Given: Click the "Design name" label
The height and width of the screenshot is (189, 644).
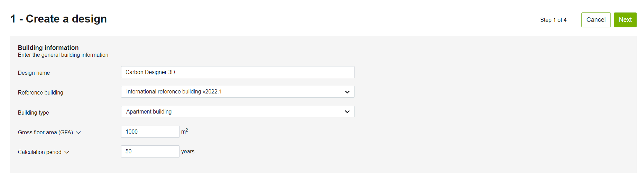Looking at the screenshot, I should pos(34,73).
